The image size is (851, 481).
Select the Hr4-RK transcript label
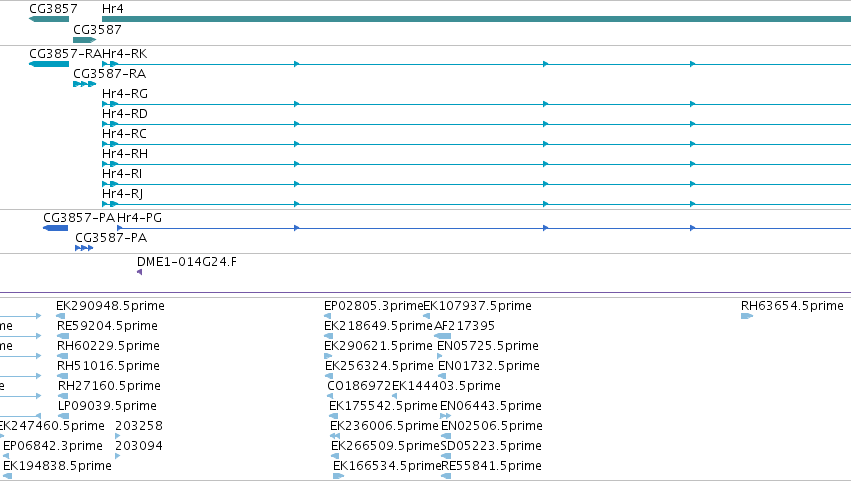(124, 54)
